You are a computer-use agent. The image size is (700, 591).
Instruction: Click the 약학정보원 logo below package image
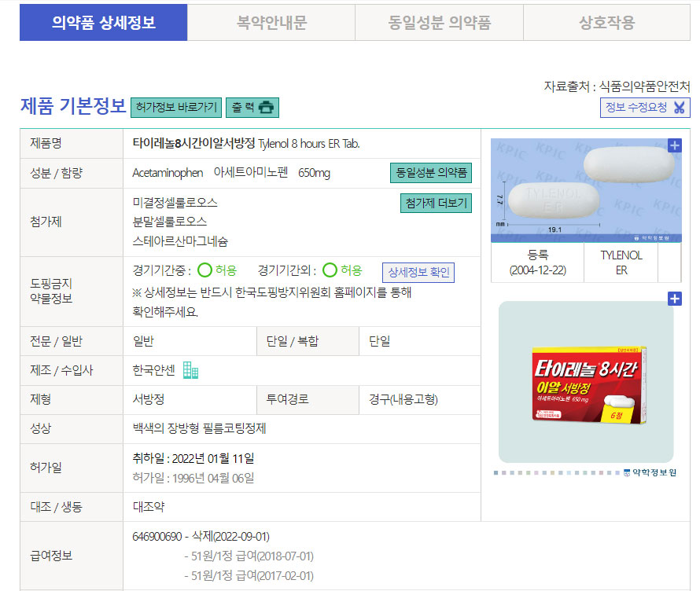pos(650,472)
